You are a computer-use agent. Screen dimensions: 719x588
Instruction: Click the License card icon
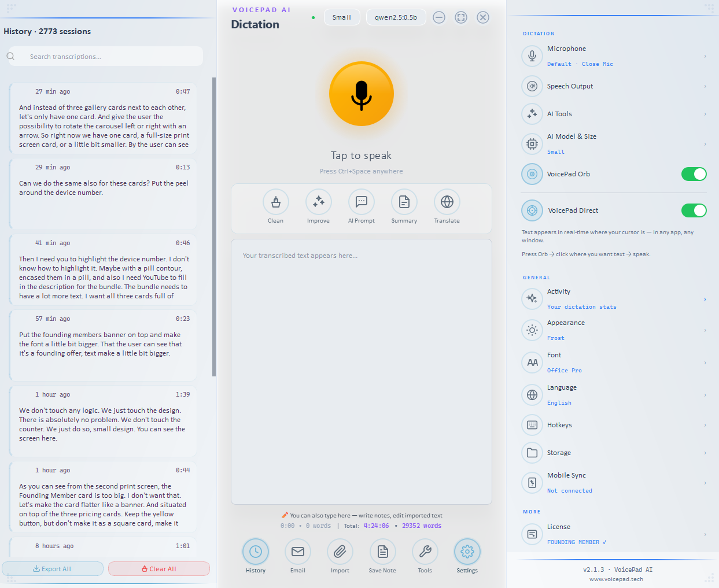pos(532,534)
